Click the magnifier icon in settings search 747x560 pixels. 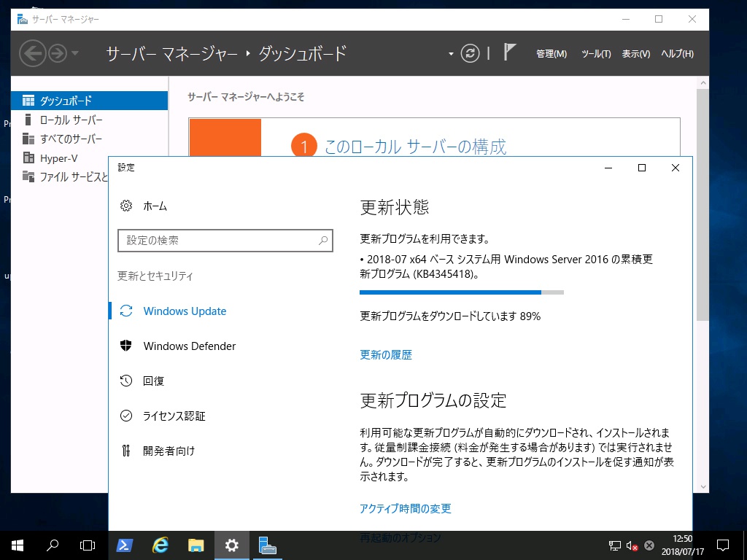[323, 241]
